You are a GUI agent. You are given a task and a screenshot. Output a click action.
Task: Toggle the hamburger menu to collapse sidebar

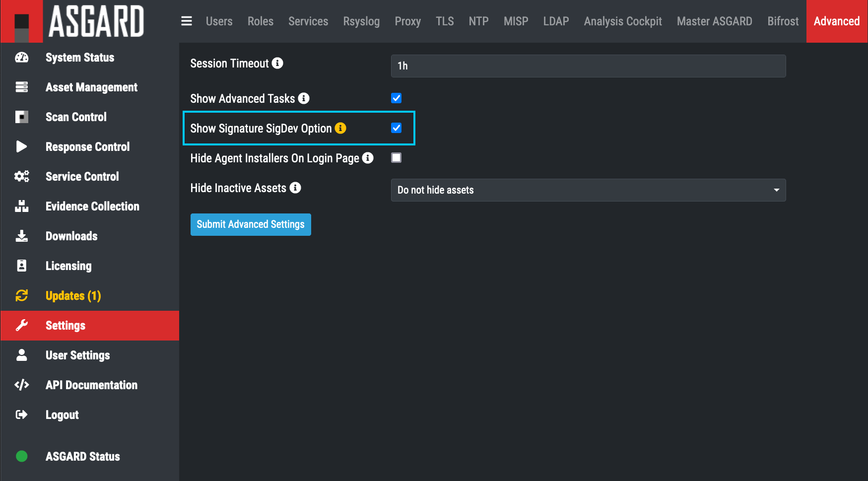187,21
